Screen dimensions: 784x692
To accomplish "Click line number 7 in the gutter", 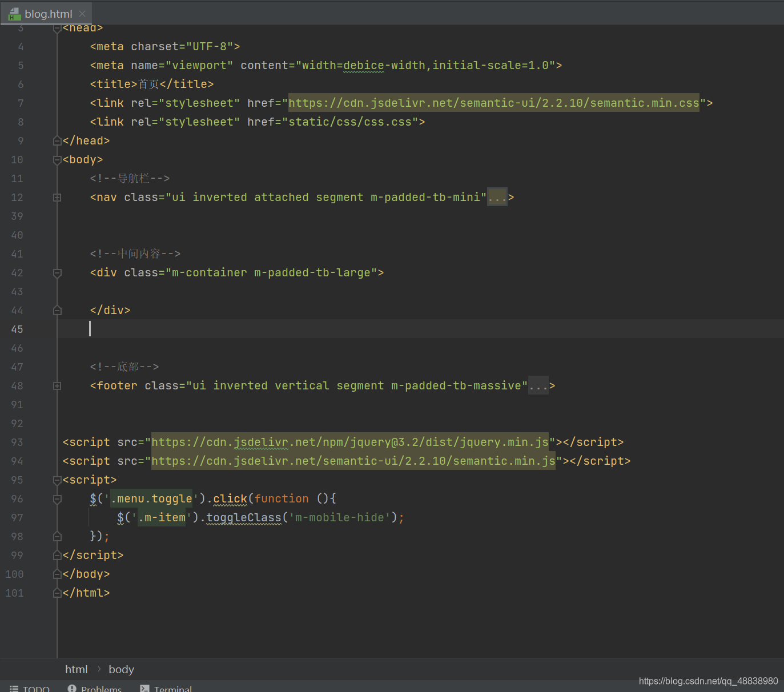I will pyautogui.click(x=21, y=103).
